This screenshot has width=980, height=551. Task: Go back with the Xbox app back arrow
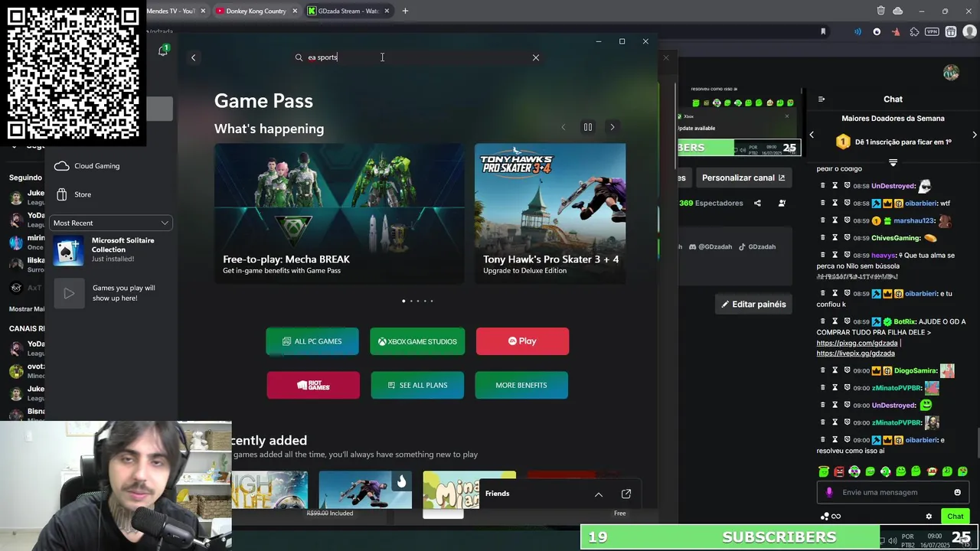pos(193,57)
